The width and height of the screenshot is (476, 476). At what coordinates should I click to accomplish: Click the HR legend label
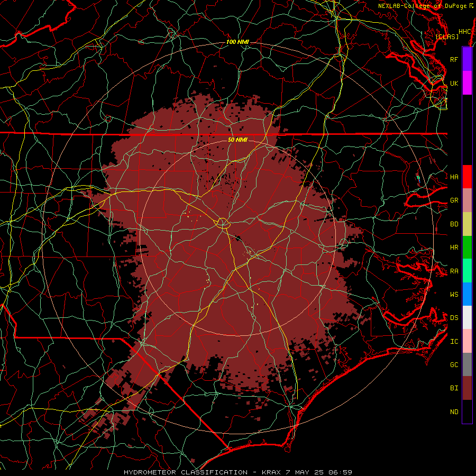point(454,248)
